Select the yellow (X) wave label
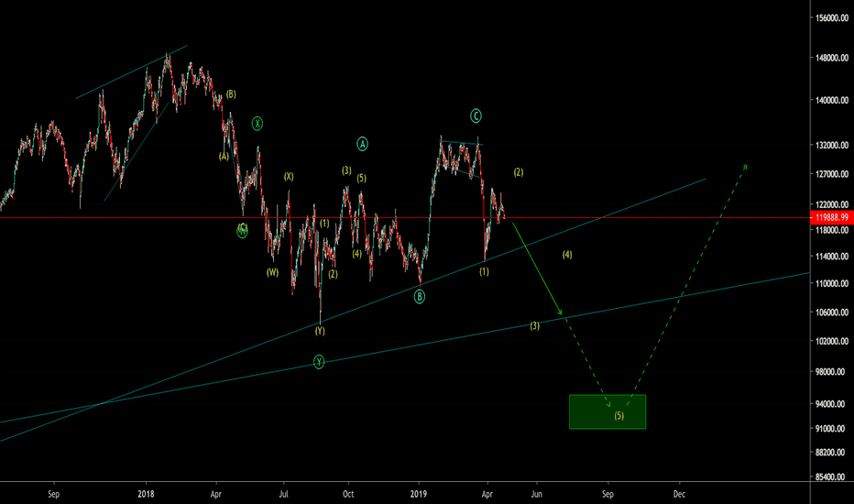 289,177
